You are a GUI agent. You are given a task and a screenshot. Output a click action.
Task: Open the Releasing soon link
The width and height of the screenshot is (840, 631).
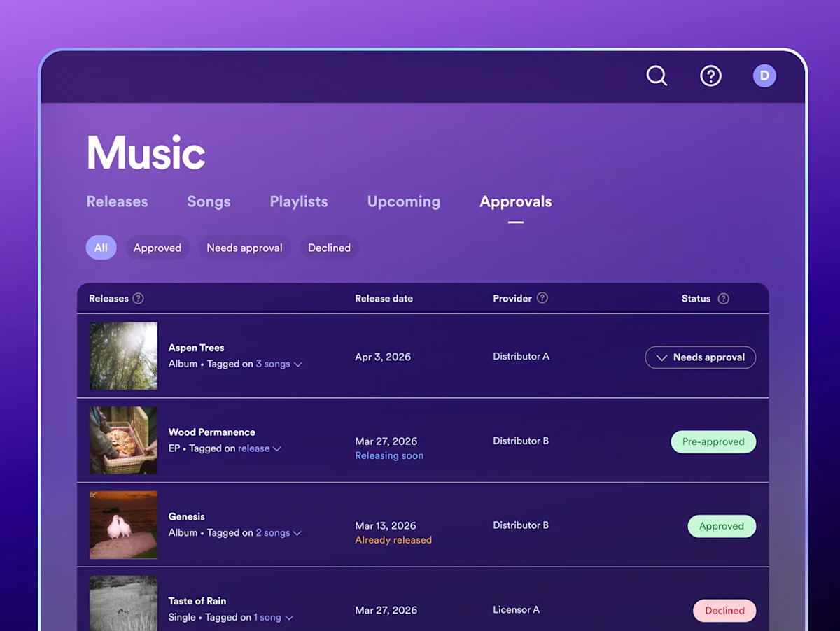tap(389, 455)
